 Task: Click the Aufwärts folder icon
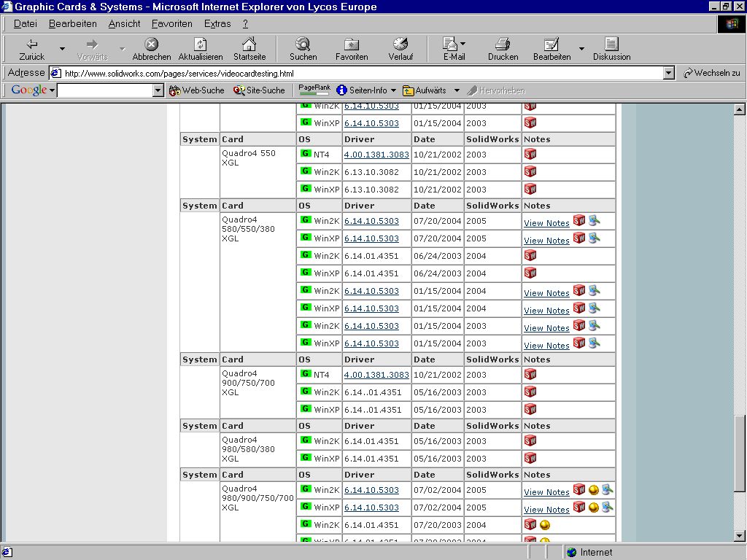pyautogui.click(x=409, y=90)
